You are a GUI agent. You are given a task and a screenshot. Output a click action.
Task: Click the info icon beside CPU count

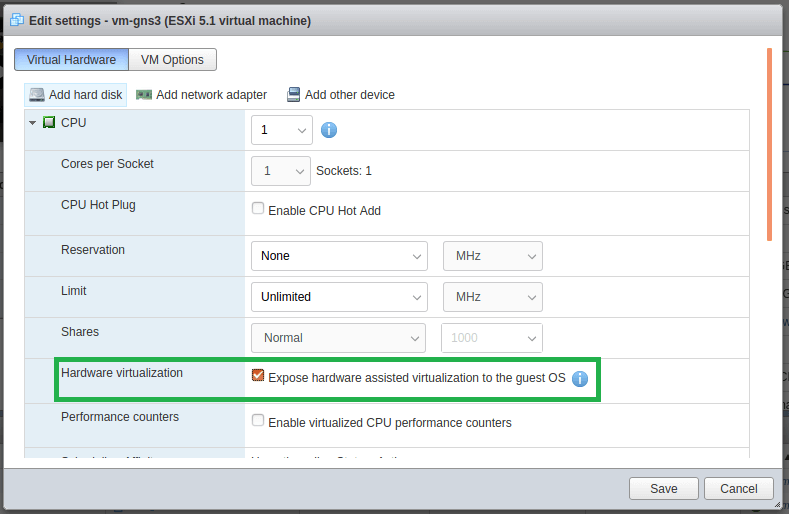328,130
